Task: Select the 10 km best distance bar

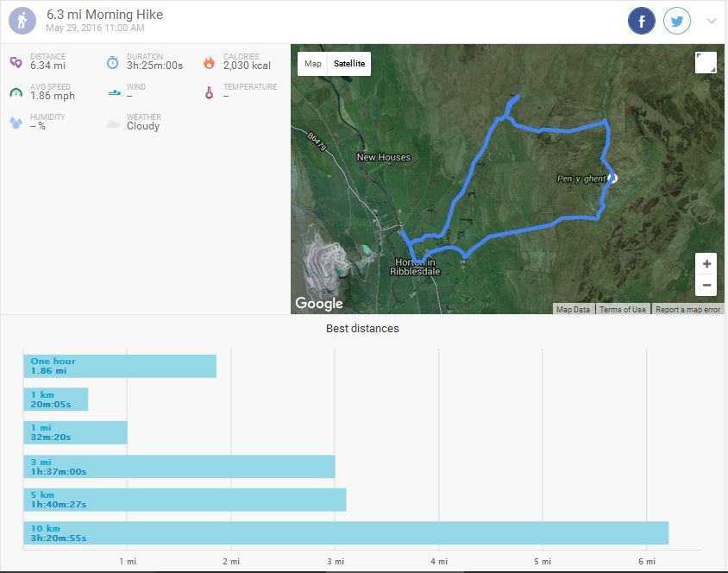Action: coord(345,533)
